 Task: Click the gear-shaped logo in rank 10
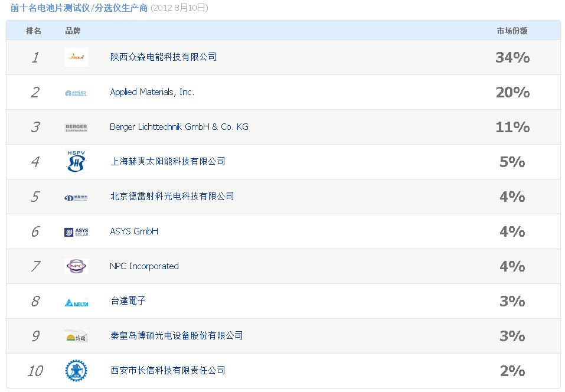coord(76,371)
